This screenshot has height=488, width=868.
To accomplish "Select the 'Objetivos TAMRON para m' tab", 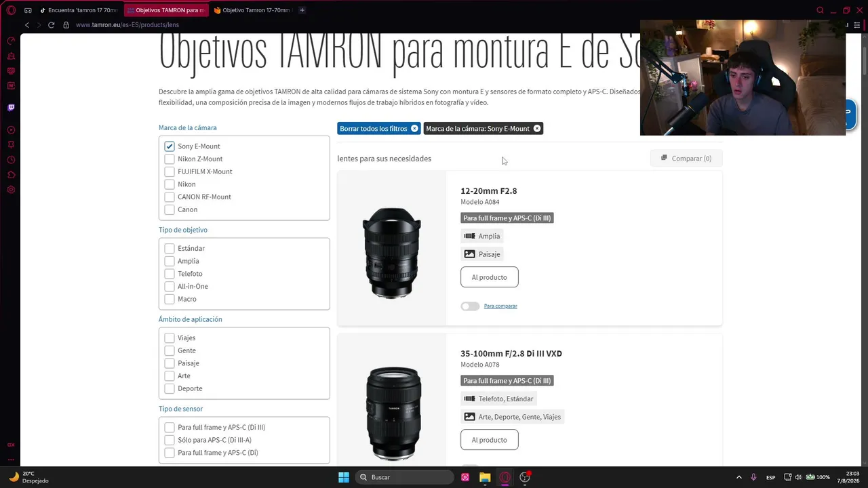I will pyautogui.click(x=166, y=10).
